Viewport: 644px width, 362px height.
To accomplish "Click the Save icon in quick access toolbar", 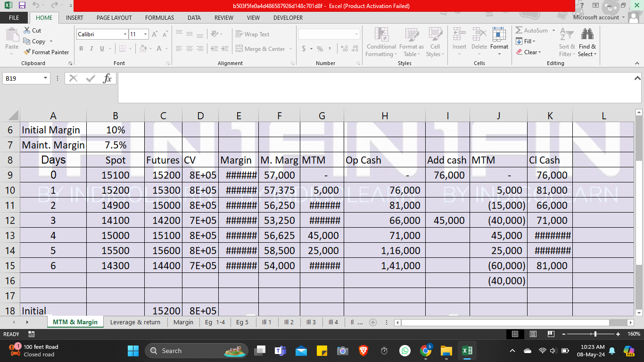I will pos(22,6).
